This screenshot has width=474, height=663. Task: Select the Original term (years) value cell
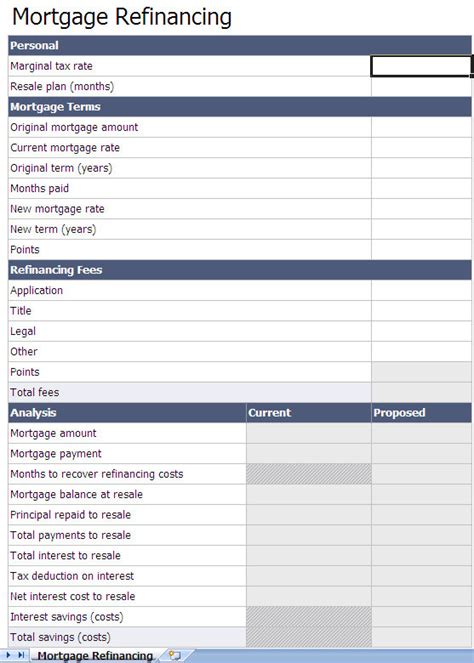(x=421, y=168)
